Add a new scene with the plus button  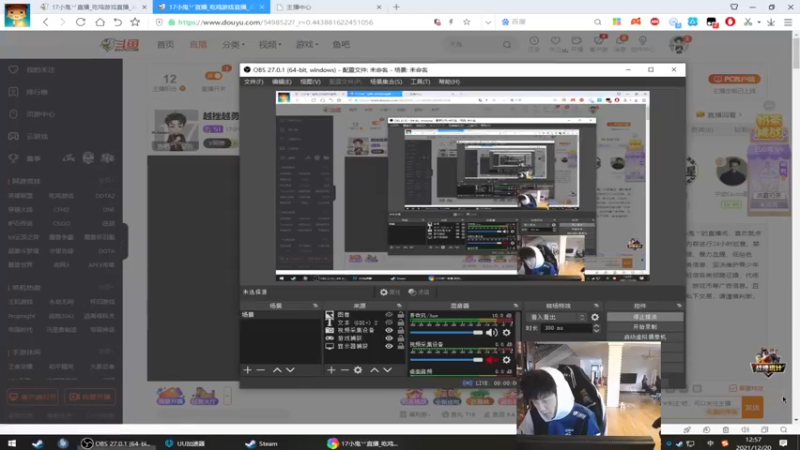pos(247,370)
